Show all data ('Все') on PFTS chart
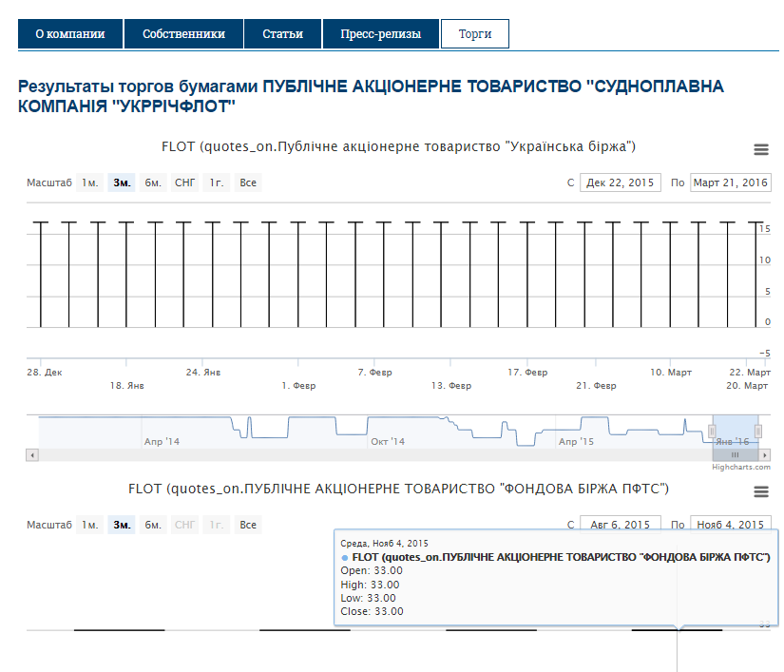 tap(248, 525)
